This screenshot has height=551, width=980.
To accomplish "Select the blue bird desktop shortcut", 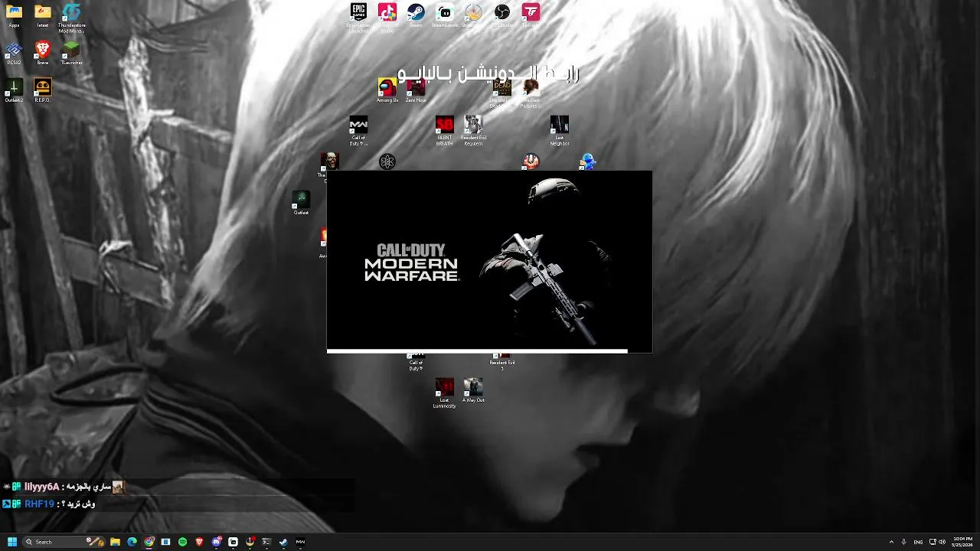I will tap(587, 161).
